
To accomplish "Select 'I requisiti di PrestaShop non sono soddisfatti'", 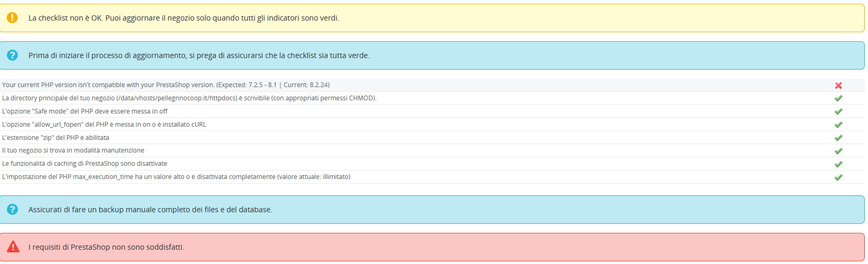I will point(107,247).
